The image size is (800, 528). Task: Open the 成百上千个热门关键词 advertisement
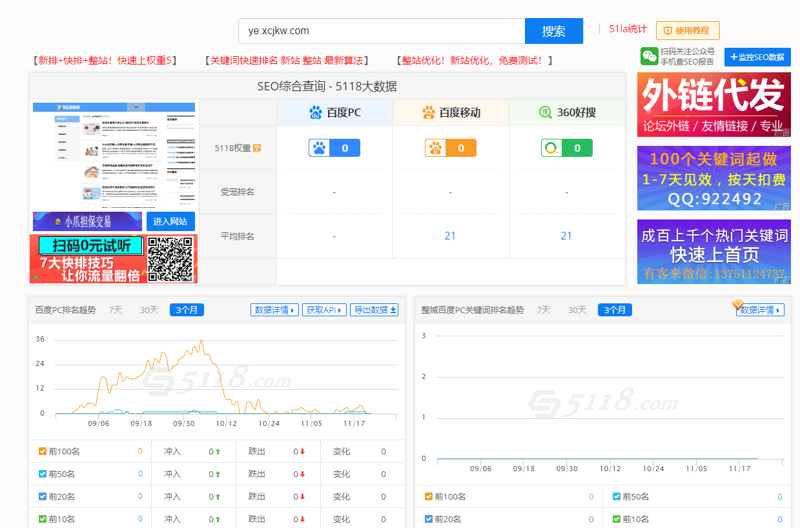pyautogui.click(x=714, y=252)
